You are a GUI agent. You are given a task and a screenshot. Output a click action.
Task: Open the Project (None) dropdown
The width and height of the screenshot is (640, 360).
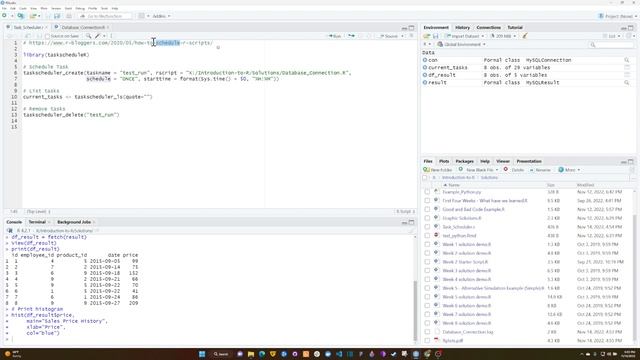(x=617, y=16)
